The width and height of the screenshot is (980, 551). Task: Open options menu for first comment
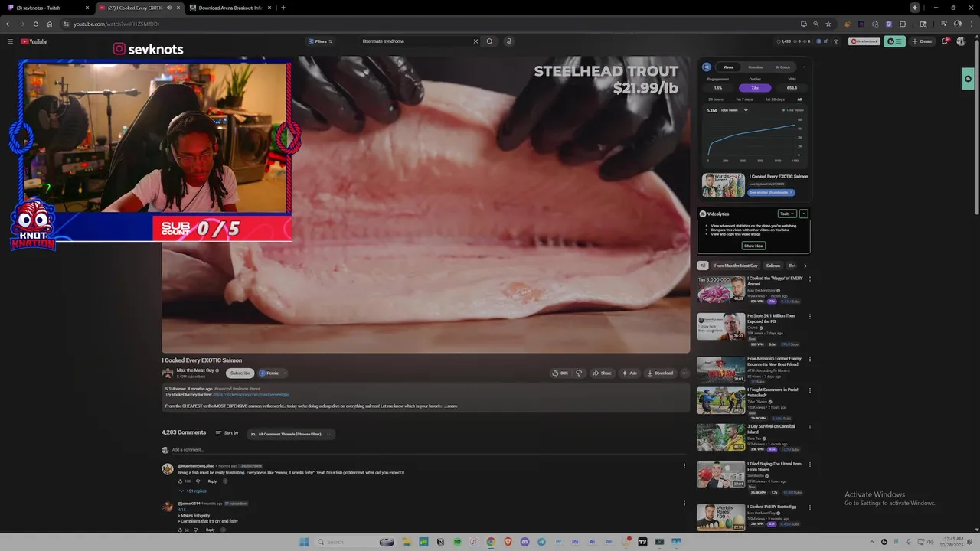(x=684, y=465)
